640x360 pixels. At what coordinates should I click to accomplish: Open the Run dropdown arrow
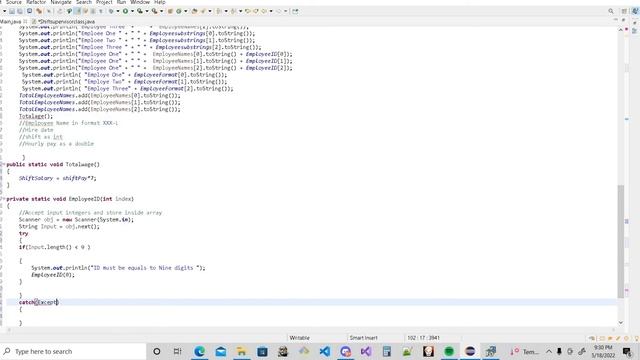pos(132,11)
